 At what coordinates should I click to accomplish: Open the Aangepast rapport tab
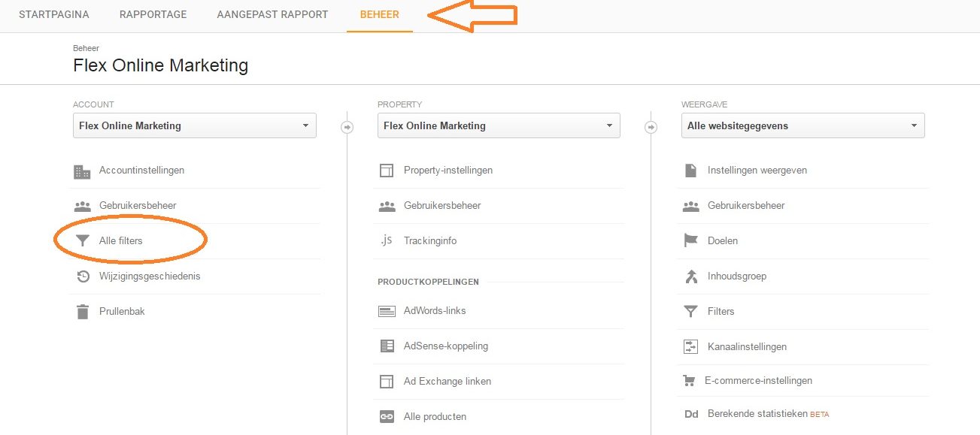(x=272, y=15)
